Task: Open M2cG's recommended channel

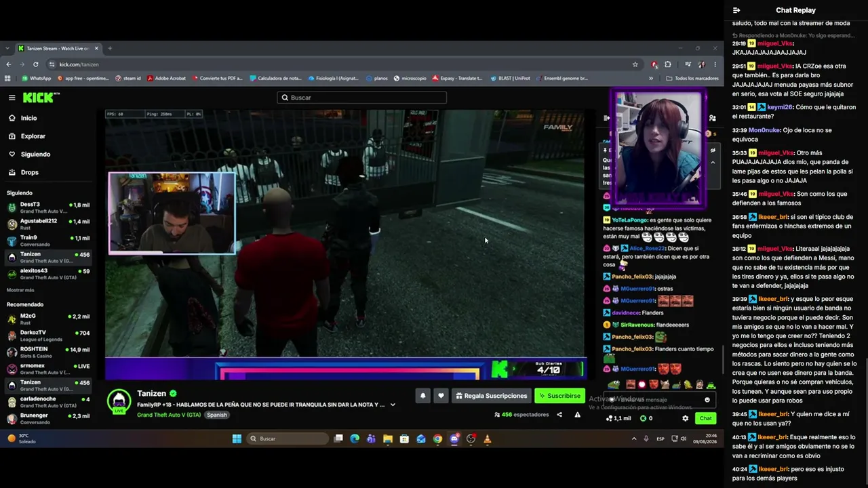Action: [x=47, y=319]
